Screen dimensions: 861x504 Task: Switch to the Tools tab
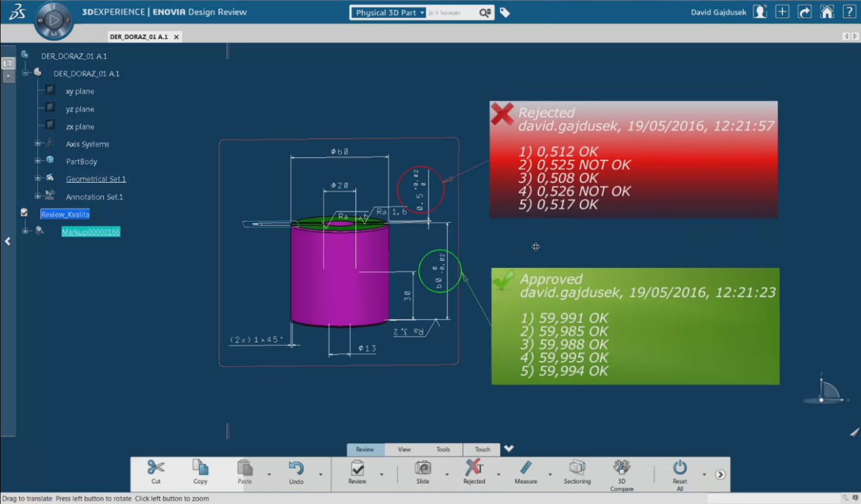coord(443,449)
